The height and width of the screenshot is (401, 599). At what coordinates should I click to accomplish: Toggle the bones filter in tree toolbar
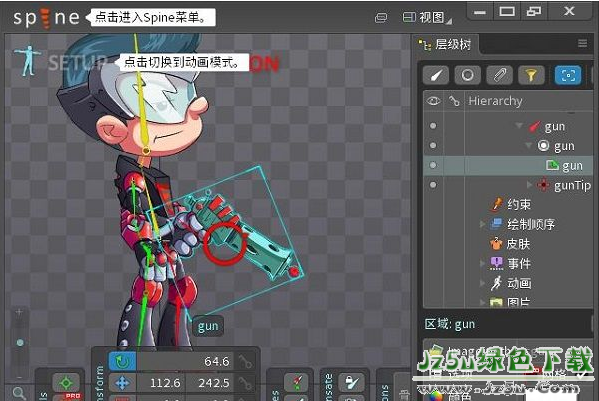click(x=435, y=75)
